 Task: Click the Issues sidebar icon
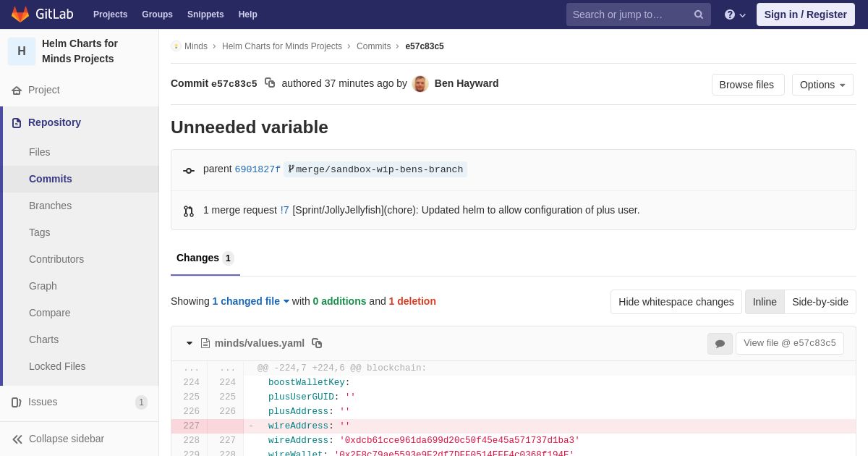[x=17, y=402]
